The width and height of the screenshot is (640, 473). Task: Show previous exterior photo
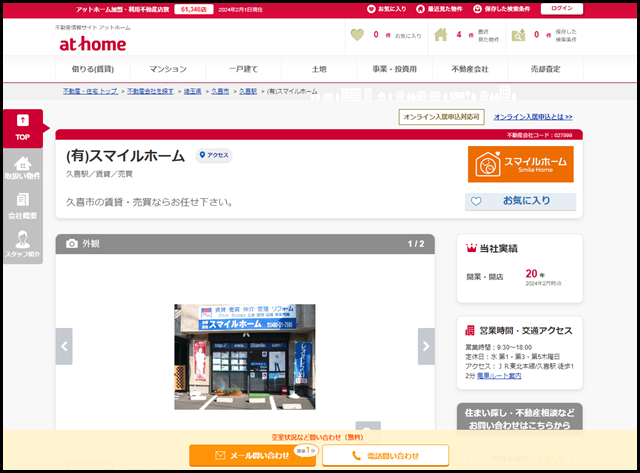[x=64, y=346]
